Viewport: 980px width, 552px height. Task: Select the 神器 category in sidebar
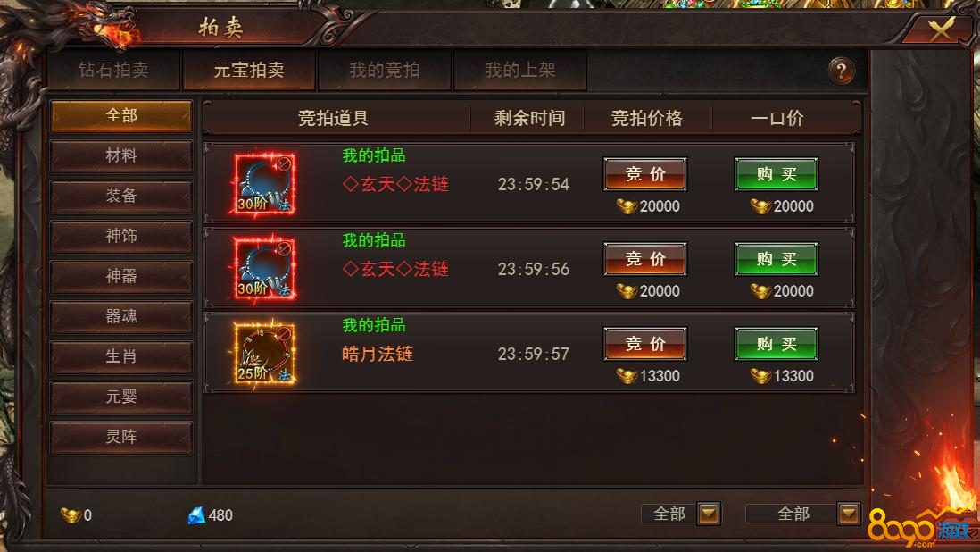121,276
